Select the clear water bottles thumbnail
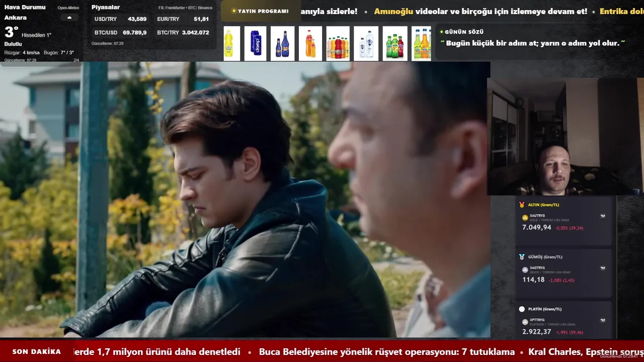The image size is (644, 362). pyautogui.click(x=366, y=44)
